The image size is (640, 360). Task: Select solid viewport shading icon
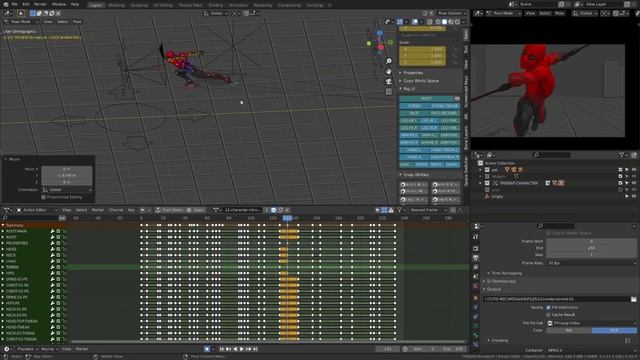click(444, 22)
